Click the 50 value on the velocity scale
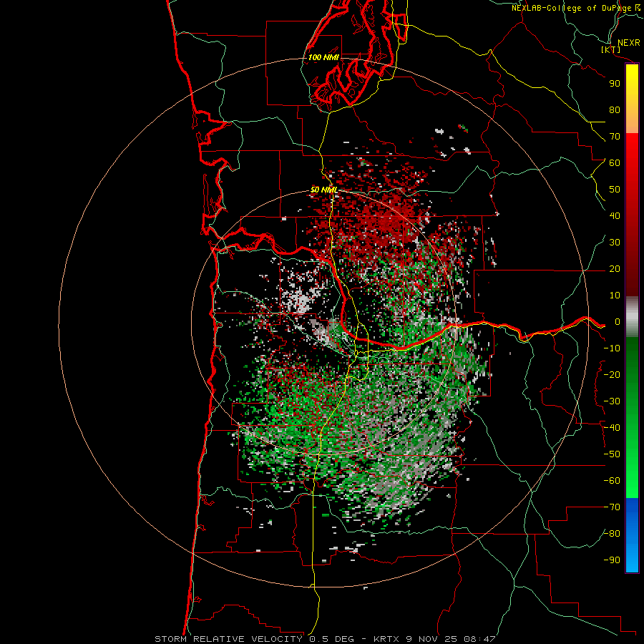 point(615,190)
